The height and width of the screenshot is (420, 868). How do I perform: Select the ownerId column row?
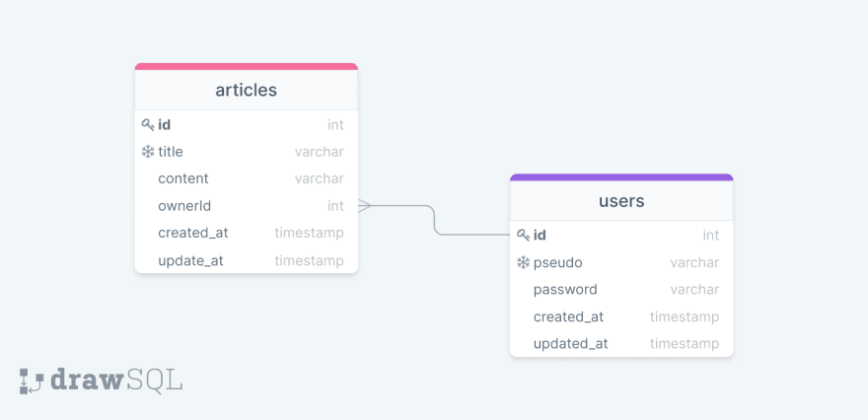(247, 206)
